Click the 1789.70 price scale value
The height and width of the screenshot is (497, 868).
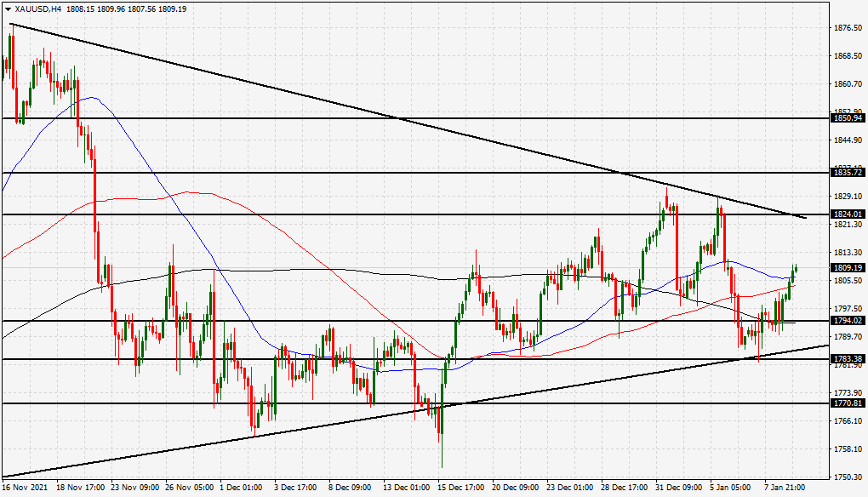point(848,336)
